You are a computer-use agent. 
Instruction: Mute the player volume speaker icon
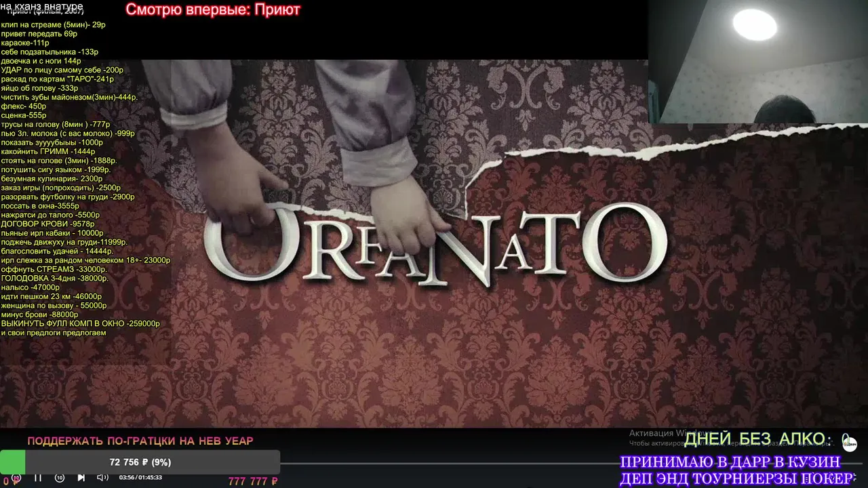tap(102, 478)
